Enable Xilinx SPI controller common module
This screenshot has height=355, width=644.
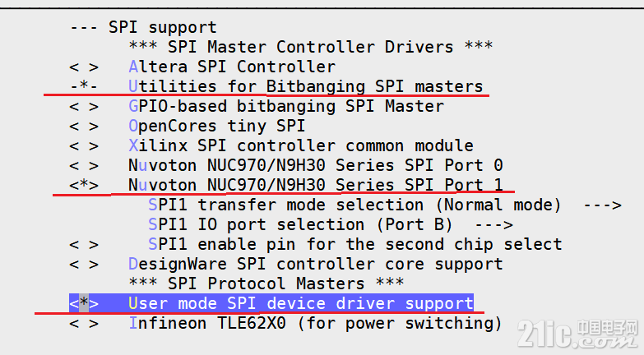pos(84,146)
